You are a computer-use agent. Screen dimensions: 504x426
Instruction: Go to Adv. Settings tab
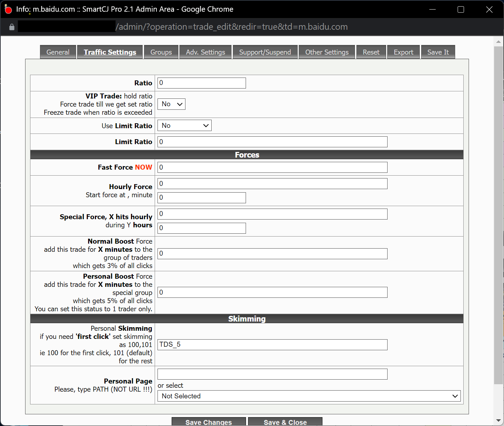point(206,52)
